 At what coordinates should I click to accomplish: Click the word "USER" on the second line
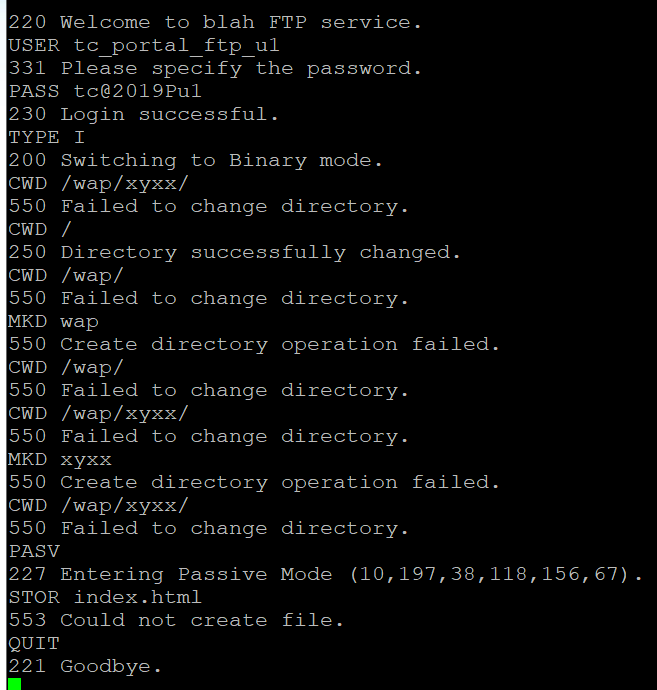coord(34,45)
